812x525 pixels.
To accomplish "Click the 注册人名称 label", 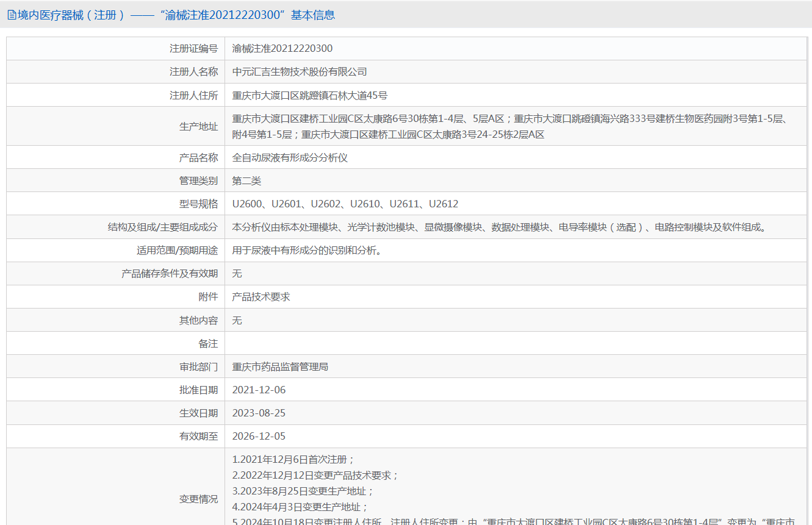I will (193, 72).
